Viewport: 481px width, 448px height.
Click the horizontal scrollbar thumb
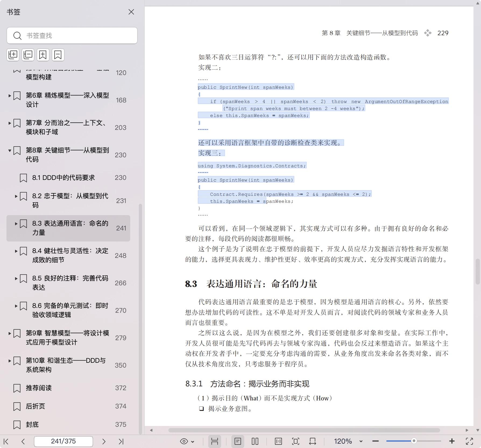pos(304,430)
